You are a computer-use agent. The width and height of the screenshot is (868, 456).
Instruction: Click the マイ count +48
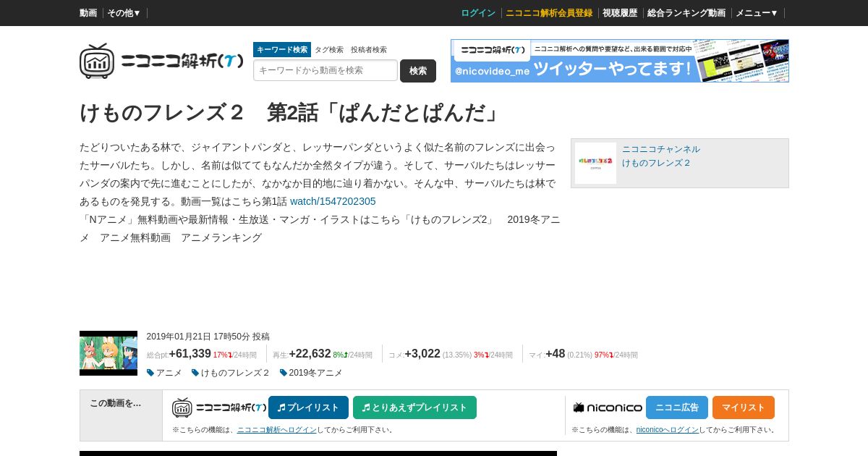[x=556, y=354]
